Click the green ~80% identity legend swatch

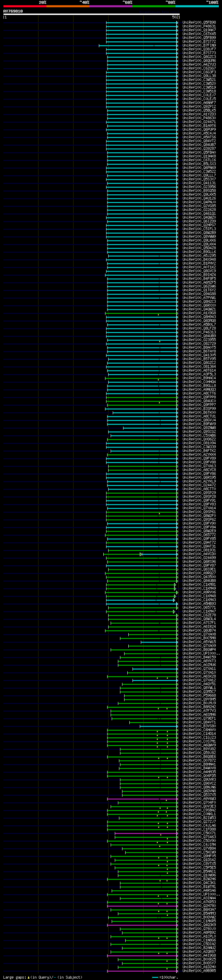(154, 6)
